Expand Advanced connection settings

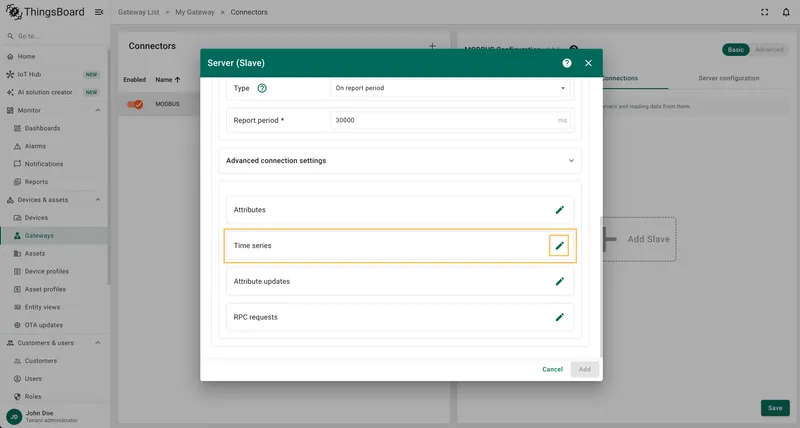pos(400,161)
